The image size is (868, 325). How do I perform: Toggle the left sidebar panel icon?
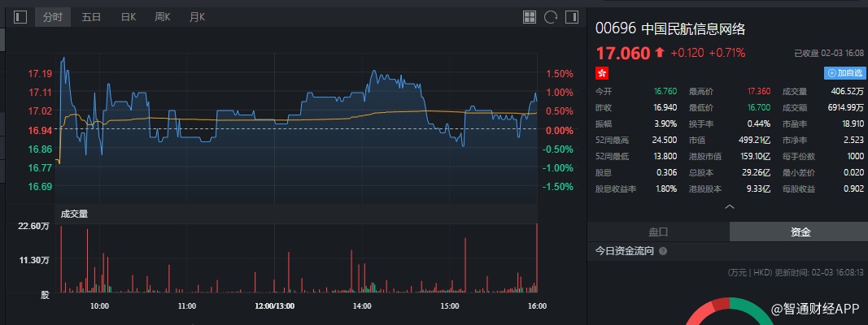pos(20,16)
